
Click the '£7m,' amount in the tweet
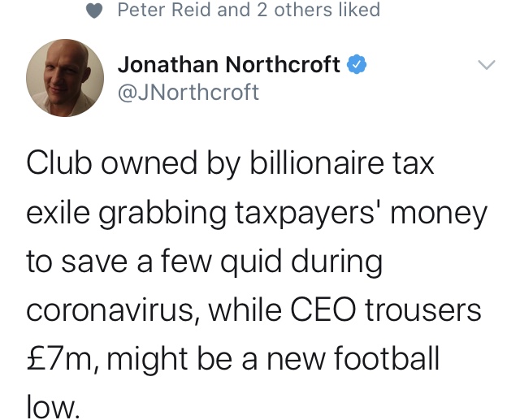[62, 360]
